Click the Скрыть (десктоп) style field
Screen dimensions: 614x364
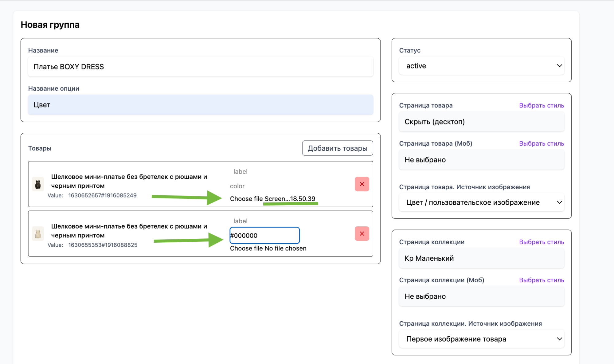(481, 122)
